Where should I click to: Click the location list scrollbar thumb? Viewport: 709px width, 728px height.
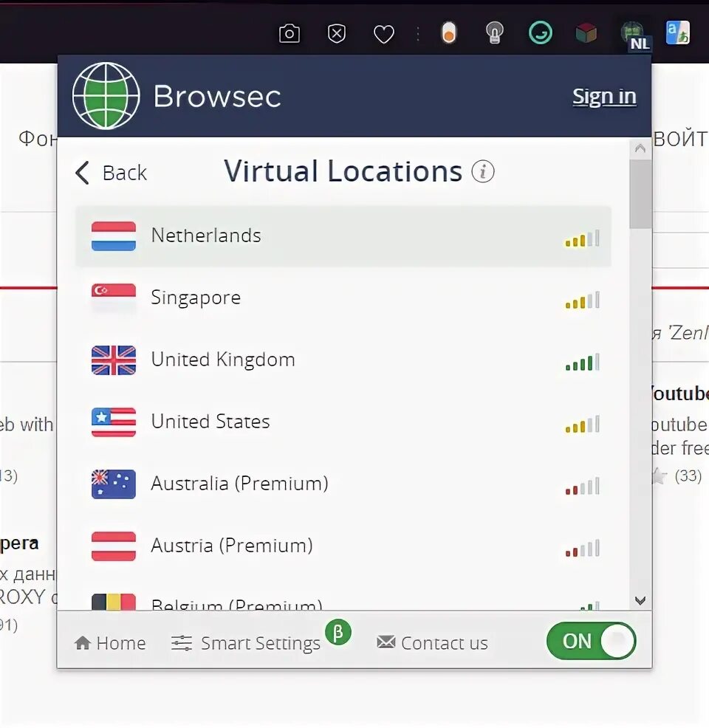(x=640, y=194)
